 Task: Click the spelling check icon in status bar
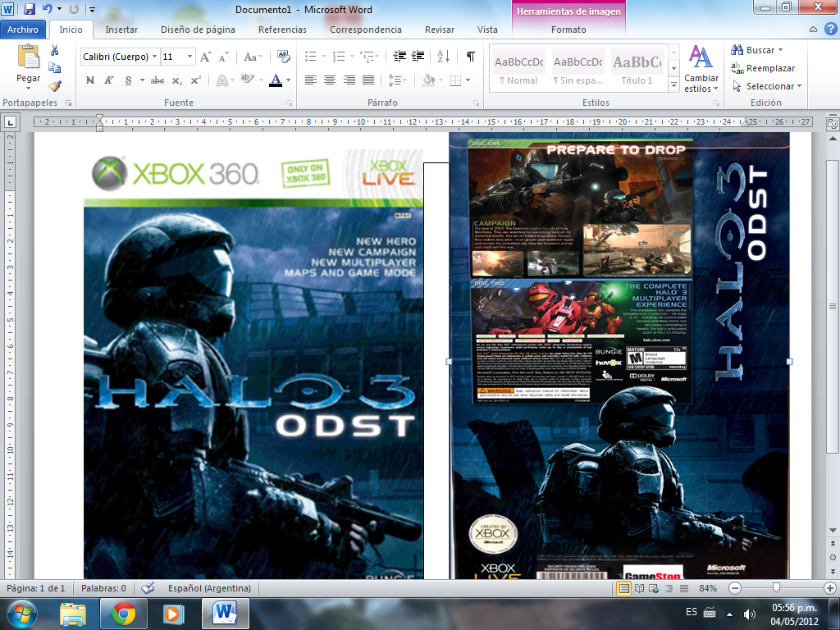(x=148, y=588)
